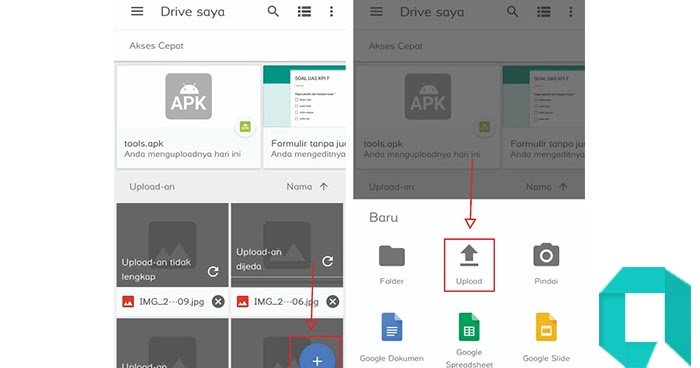Viewport: 700px width, 368px height.
Task: Open more options menu on left screen
Action: coord(331,12)
